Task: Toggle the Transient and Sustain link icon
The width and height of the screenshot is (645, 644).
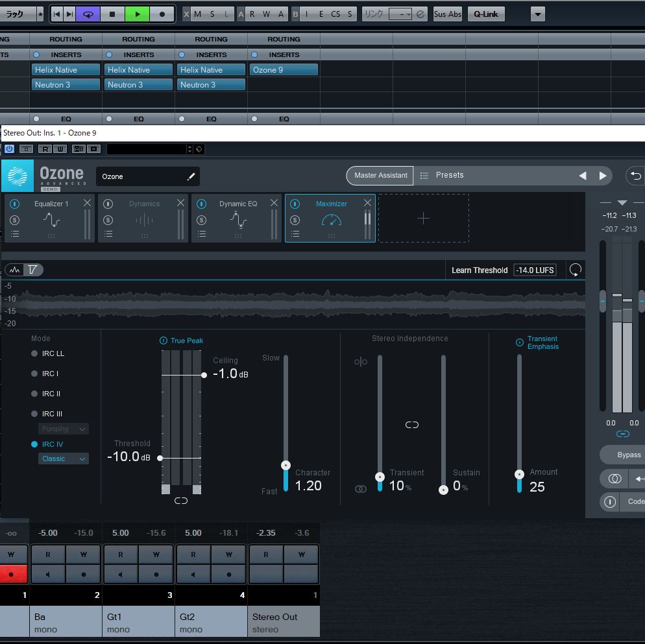Action: pyautogui.click(x=412, y=424)
